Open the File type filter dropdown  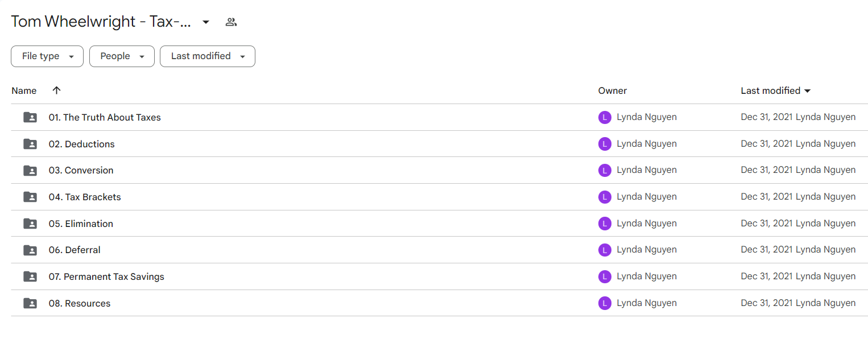pyautogui.click(x=47, y=56)
